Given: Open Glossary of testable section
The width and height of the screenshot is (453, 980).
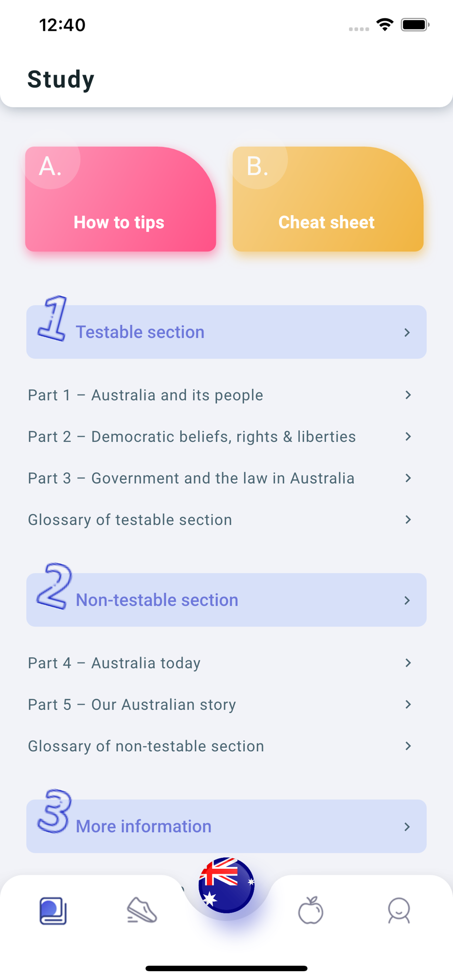Looking at the screenshot, I should click(130, 520).
